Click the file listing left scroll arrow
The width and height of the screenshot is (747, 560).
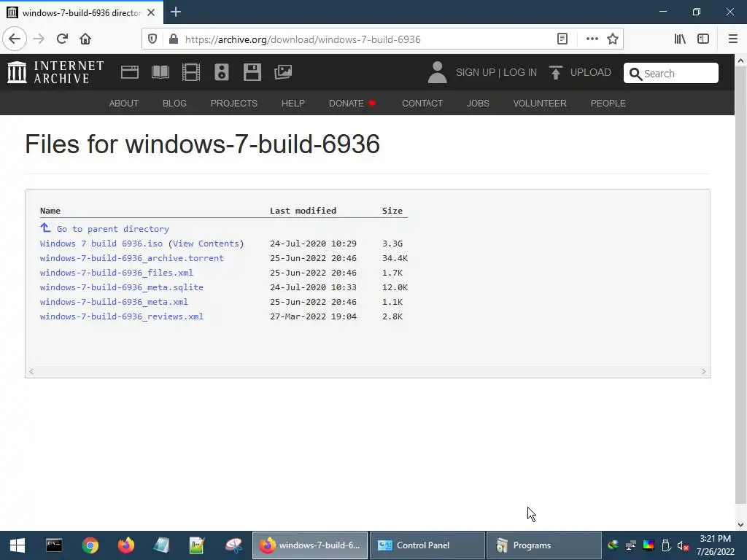pos(31,371)
